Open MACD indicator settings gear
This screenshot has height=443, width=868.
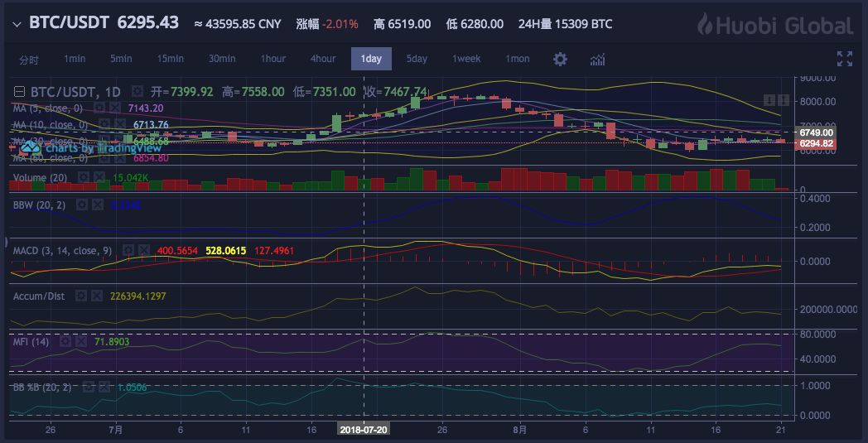pos(128,249)
